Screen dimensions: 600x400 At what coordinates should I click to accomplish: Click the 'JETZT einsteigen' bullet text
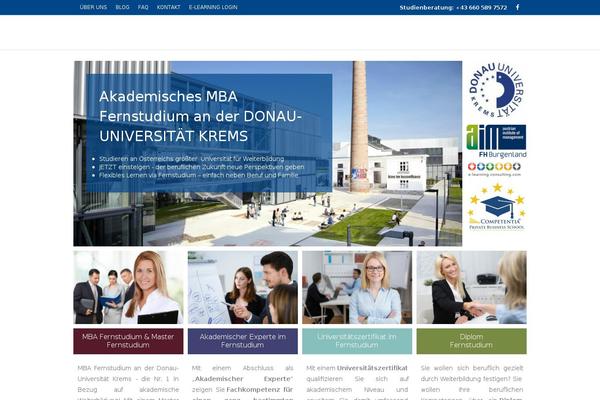(201, 167)
